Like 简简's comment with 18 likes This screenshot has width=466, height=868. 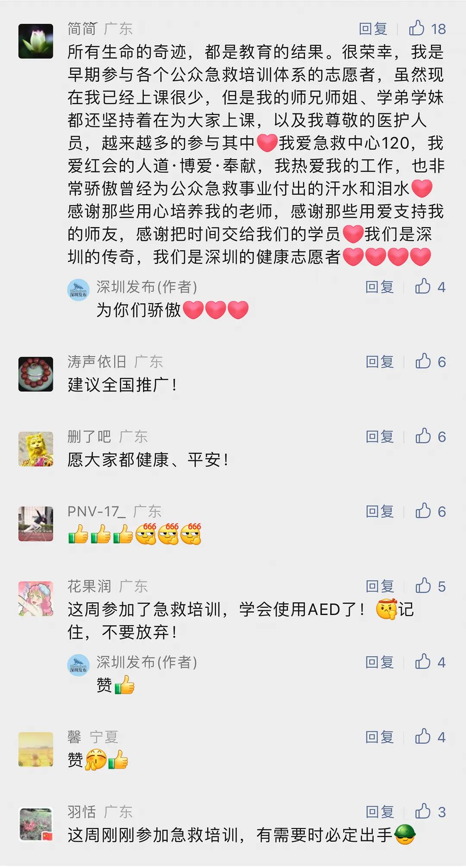click(427, 29)
